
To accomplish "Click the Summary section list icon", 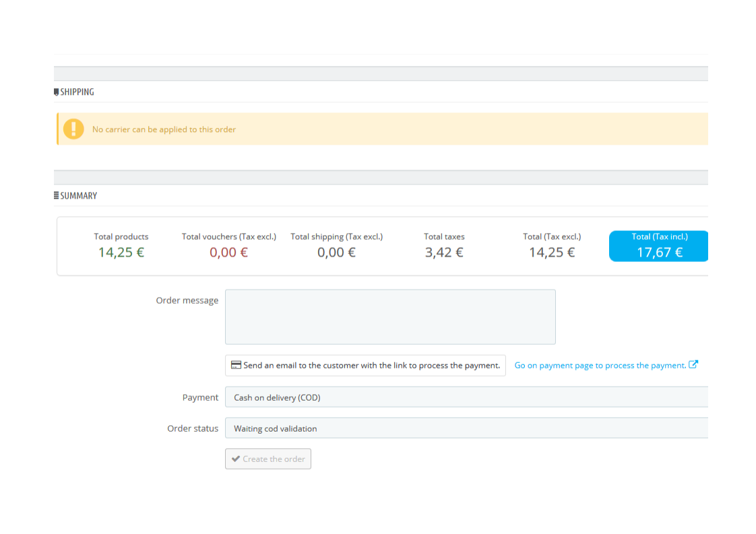I will click(56, 196).
